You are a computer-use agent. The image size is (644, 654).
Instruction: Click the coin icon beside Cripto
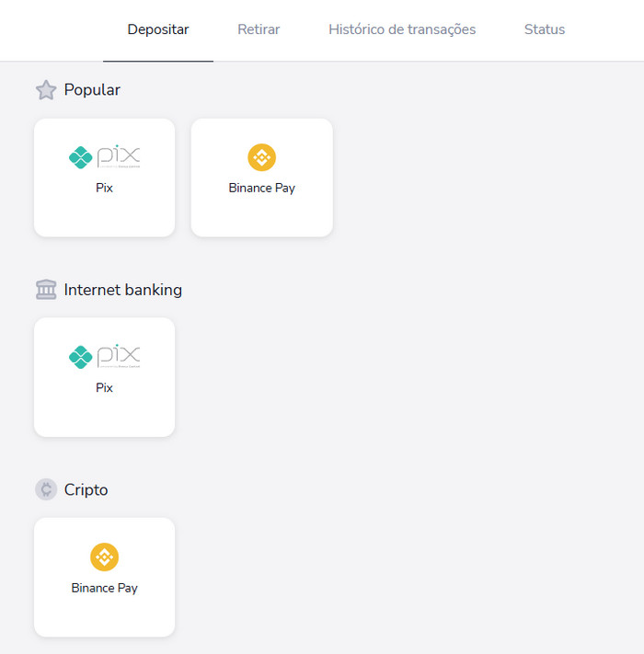pyautogui.click(x=46, y=489)
